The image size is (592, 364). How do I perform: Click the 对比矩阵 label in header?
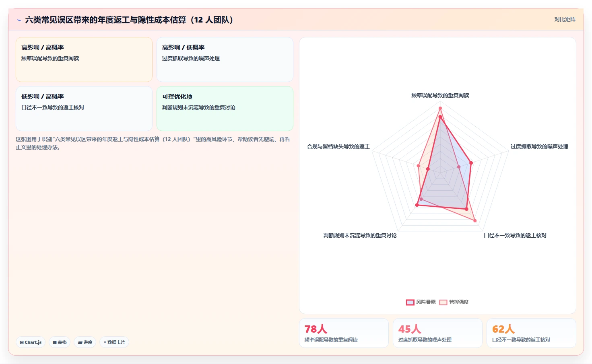pos(565,19)
